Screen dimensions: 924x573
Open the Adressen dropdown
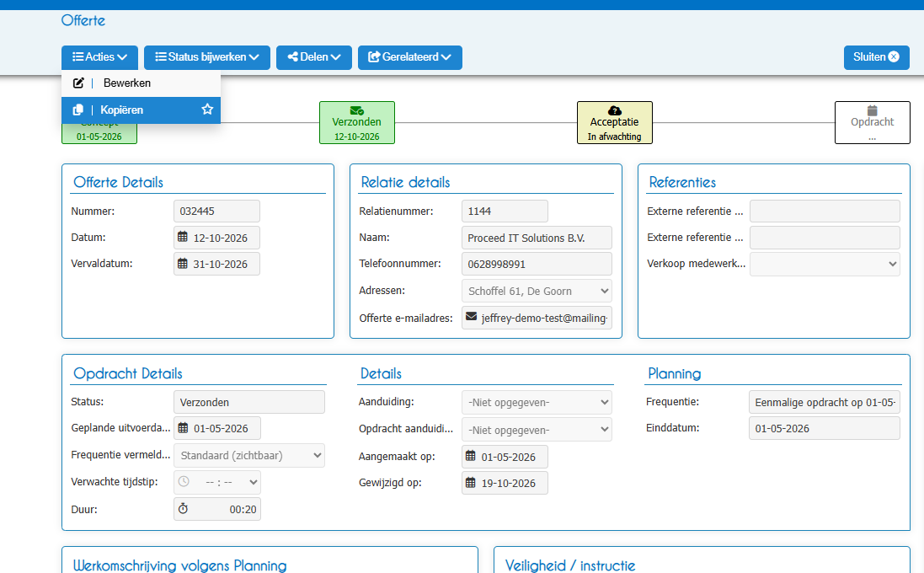pyautogui.click(x=537, y=291)
